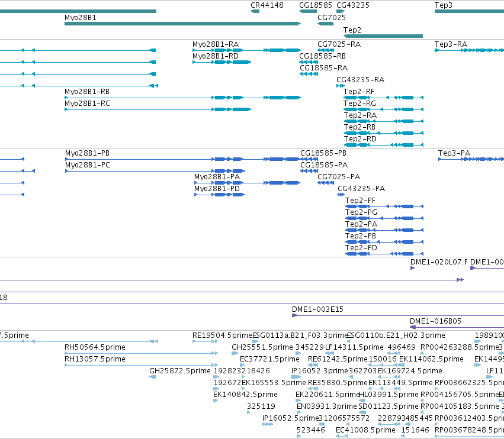Viewport: 504px width, 439px height.
Task: Select the CR44148 gene feature
Action: (255, 11)
